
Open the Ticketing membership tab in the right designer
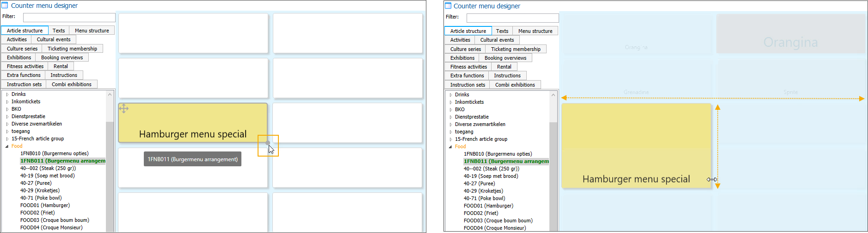coord(516,49)
